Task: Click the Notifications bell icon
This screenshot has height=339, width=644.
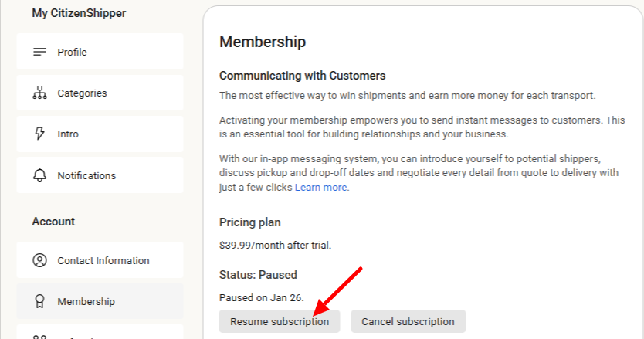Action: [x=39, y=175]
